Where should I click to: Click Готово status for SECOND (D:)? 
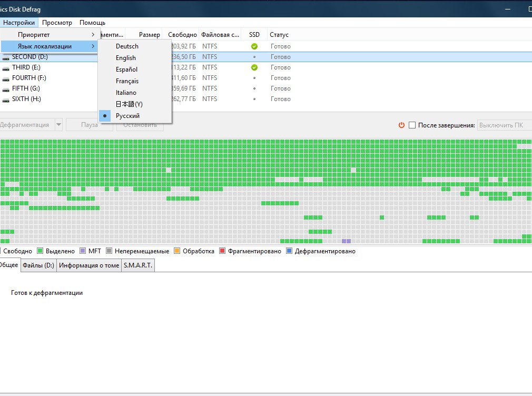281,57
